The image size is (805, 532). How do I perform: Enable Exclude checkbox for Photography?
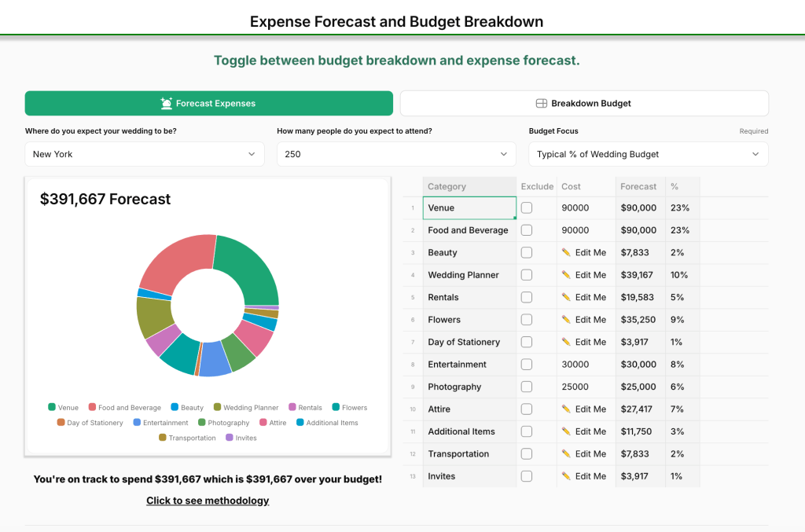coord(527,387)
